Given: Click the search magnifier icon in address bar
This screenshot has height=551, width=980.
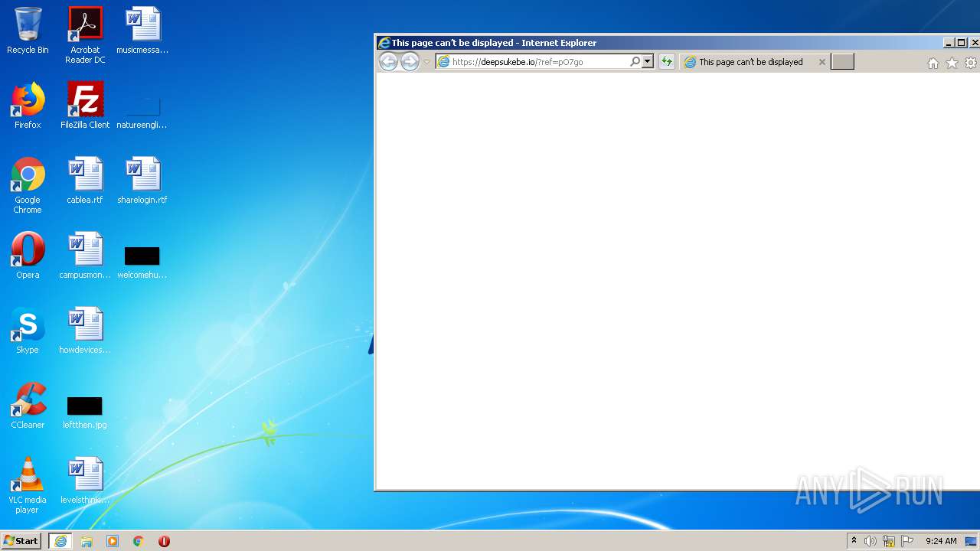Looking at the screenshot, I should coord(635,62).
